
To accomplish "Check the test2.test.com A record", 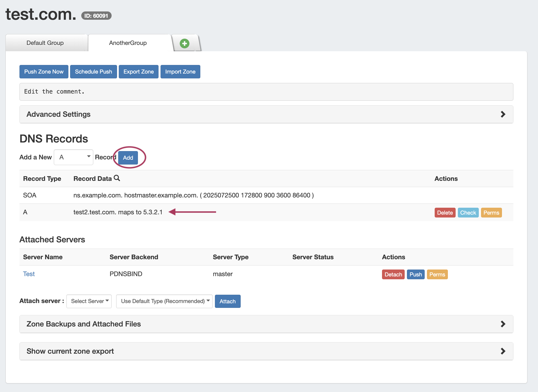I will click(468, 213).
